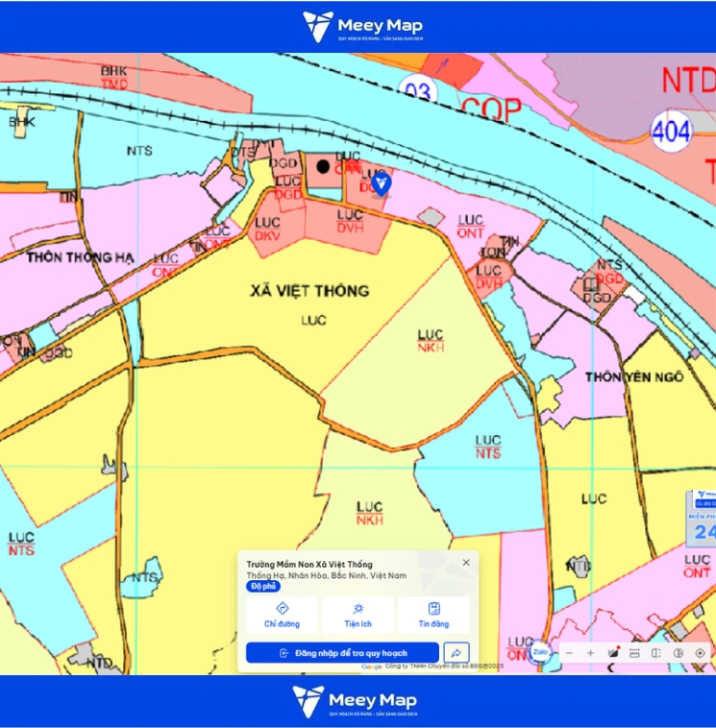Toggle the Độ phủ coverage tag
Viewport: 716px width, 728px height.
pyautogui.click(x=263, y=587)
